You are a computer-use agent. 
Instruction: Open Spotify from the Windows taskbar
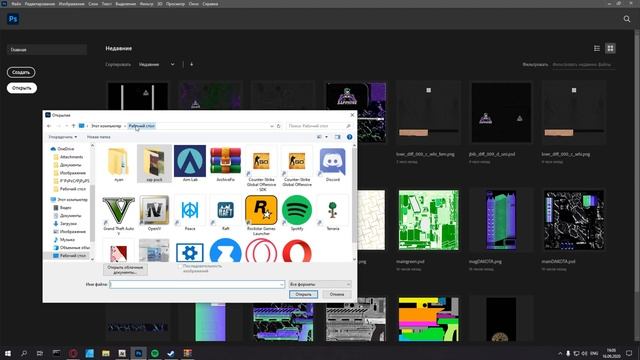(155, 353)
